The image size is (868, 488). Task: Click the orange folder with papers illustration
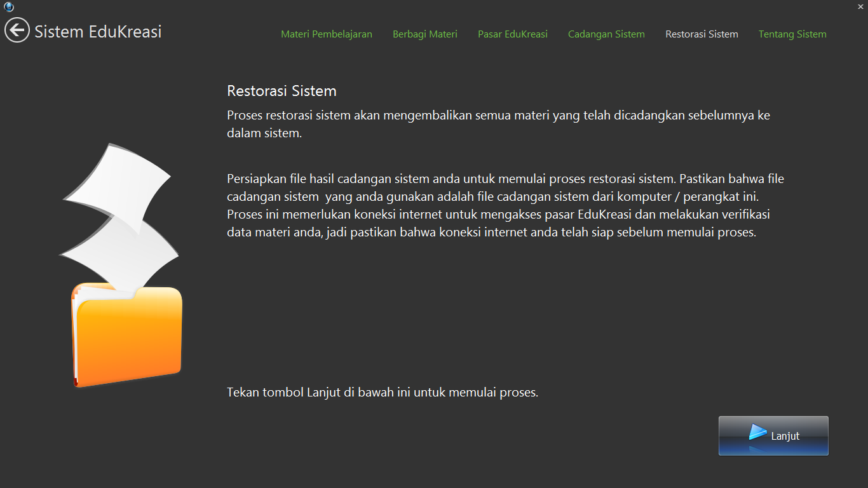(121, 266)
